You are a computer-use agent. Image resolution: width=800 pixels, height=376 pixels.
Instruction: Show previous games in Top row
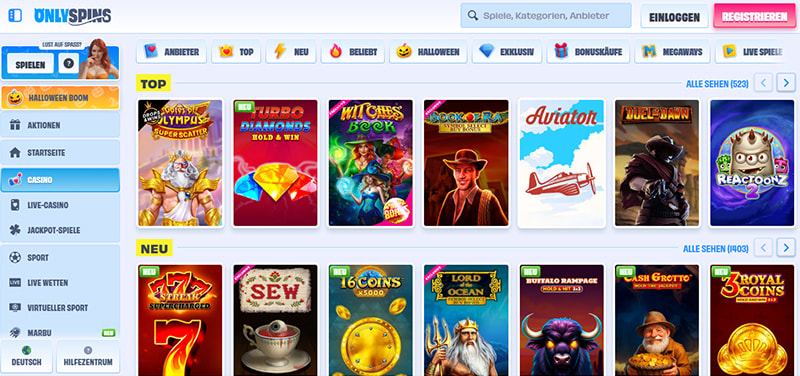pyautogui.click(x=763, y=82)
